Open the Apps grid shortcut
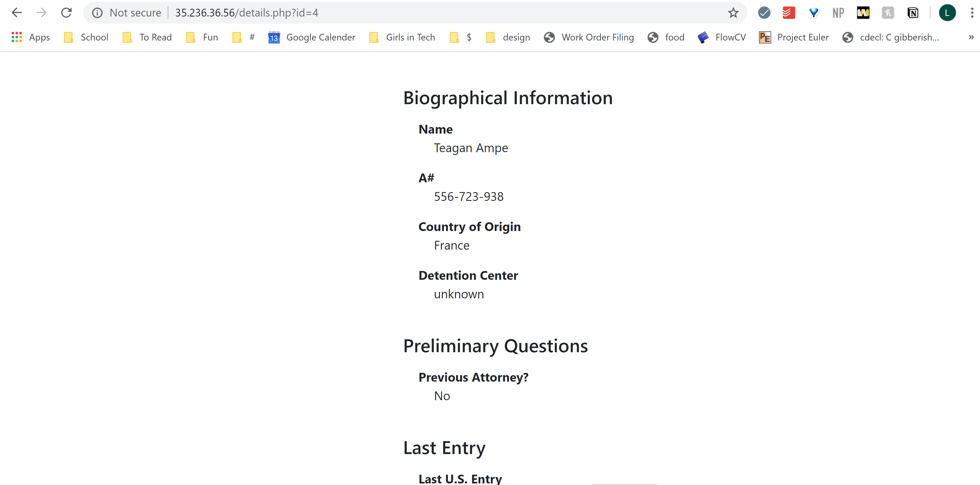Viewport: 980px width, 485px height. (x=31, y=37)
